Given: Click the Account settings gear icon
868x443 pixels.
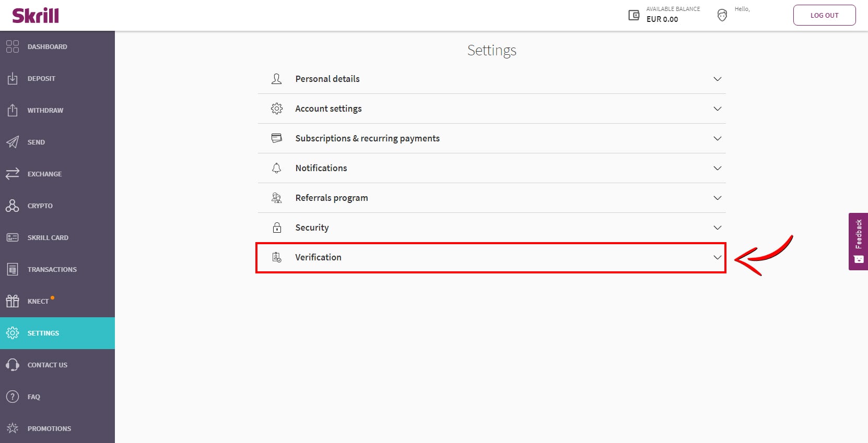Looking at the screenshot, I should click(277, 109).
